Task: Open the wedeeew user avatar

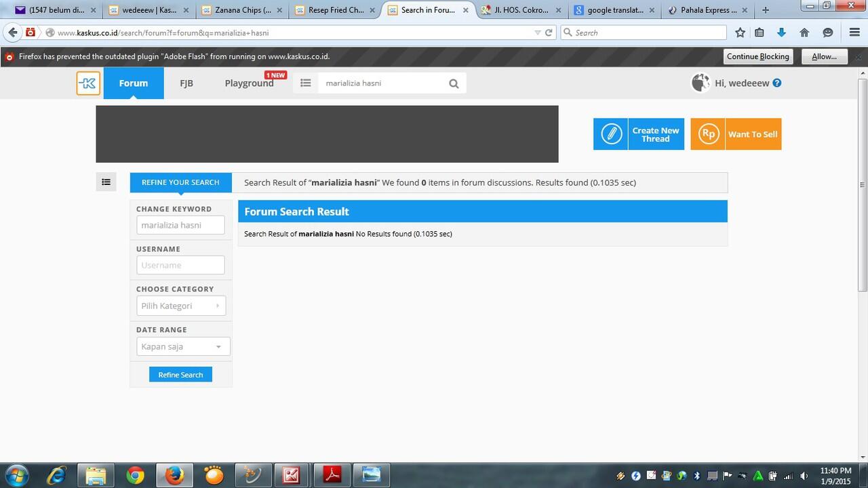Action: tap(701, 83)
